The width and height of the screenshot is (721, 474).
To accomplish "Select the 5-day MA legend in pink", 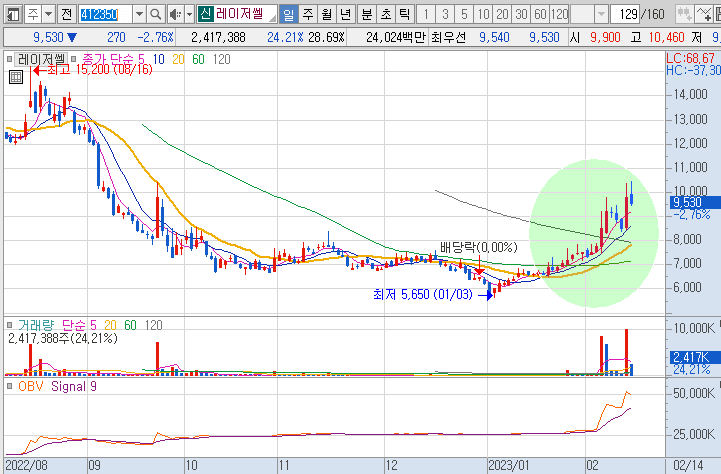I will tap(141, 59).
